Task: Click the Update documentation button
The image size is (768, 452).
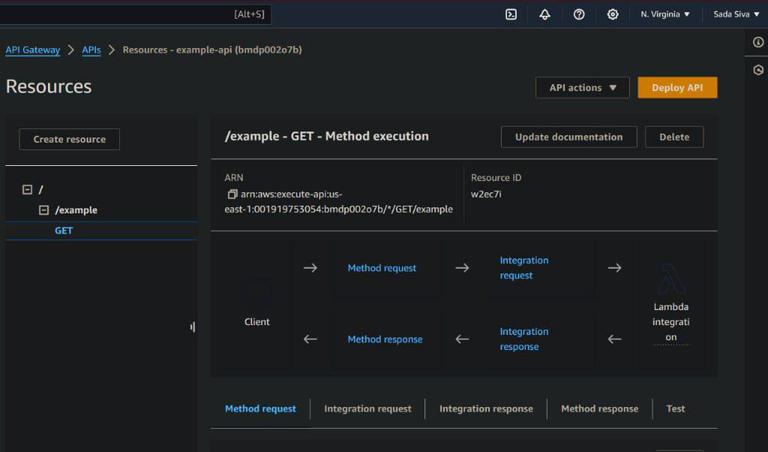Action: (569, 137)
